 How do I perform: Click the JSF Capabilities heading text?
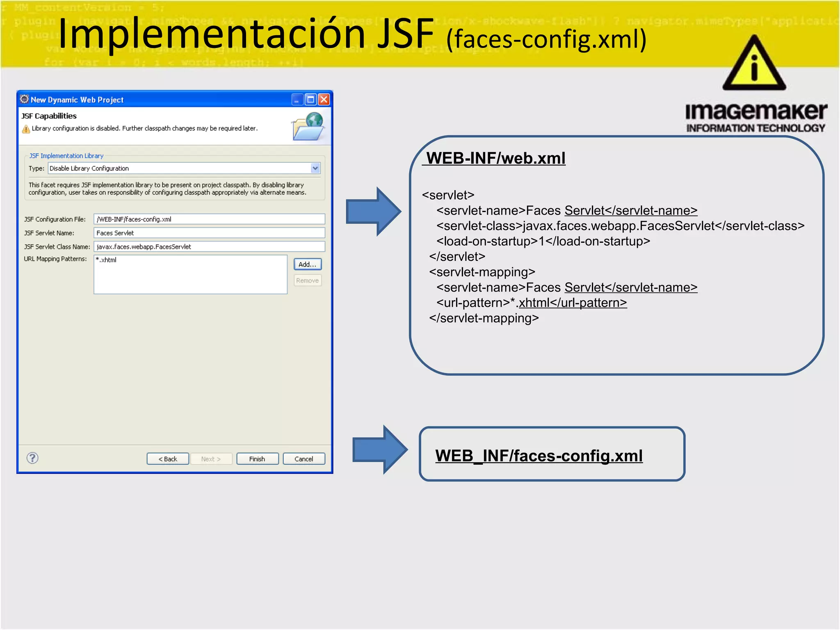[x=49, y=116]
